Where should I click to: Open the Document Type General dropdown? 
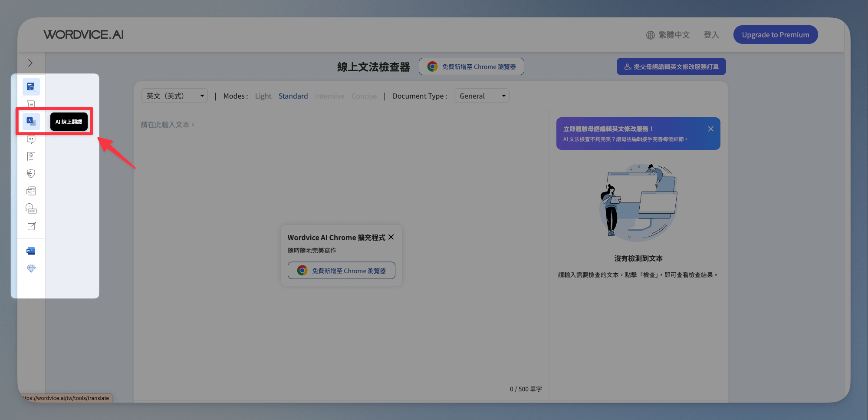pos(481,96)
